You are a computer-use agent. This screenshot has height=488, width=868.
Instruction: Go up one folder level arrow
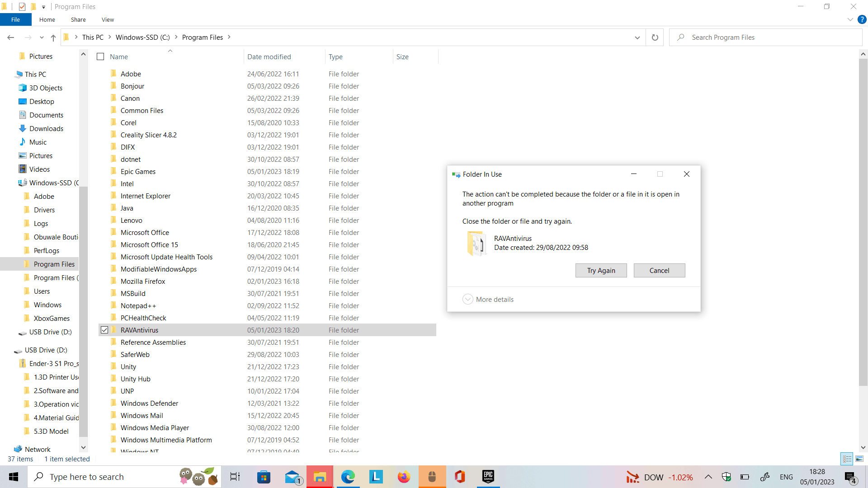[x=53, y=38]
